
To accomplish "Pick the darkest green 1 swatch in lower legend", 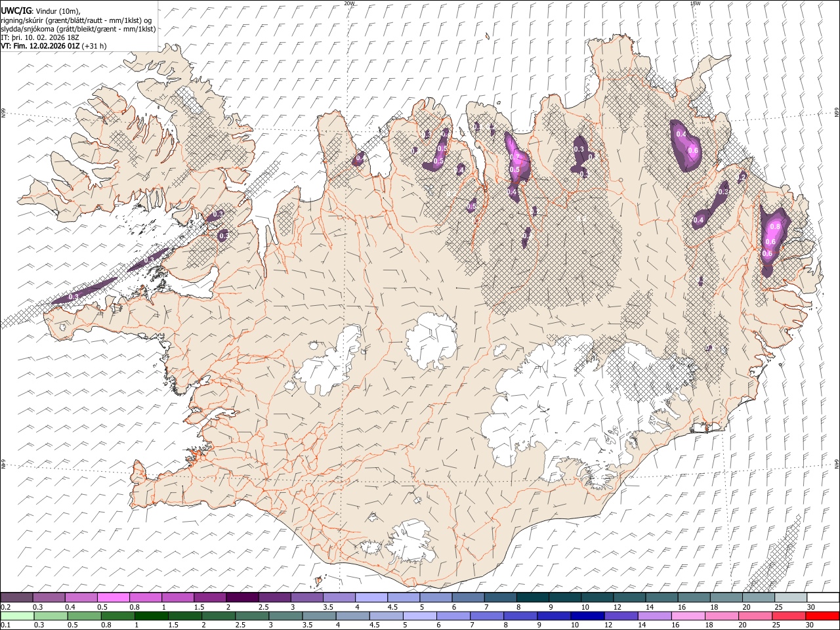I will coord(151,616).
